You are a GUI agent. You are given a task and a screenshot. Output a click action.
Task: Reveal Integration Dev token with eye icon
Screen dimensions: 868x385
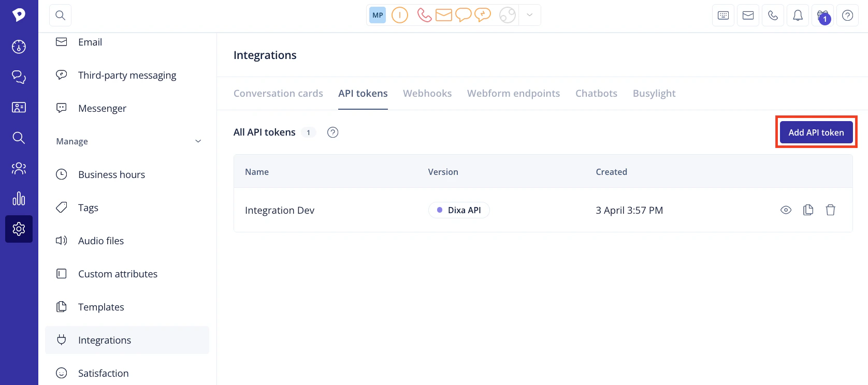(x=786, y=210)
